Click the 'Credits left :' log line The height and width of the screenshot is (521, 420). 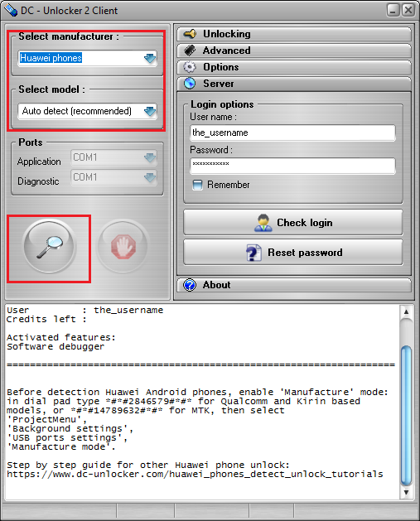pyautogui.click(x=46, y=320)
